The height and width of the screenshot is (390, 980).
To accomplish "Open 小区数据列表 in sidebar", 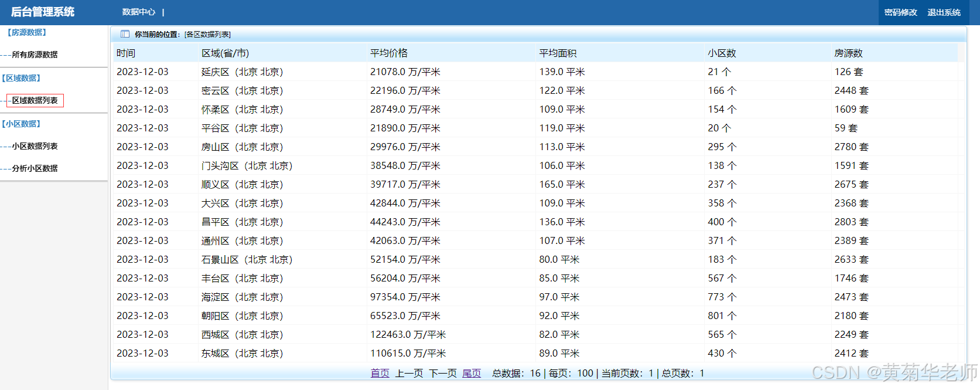I will click(x=35, y=146).
